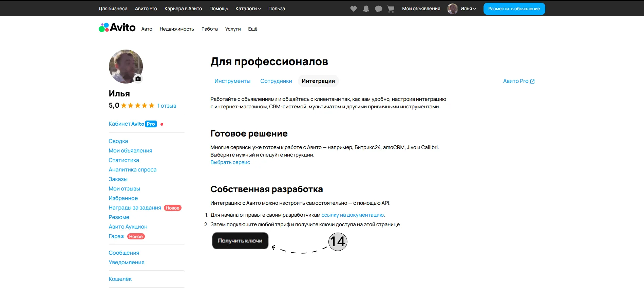Viewport: 644px width, 290px height.
Task: Open ссылку на документацию link
Action: [353, 215]
